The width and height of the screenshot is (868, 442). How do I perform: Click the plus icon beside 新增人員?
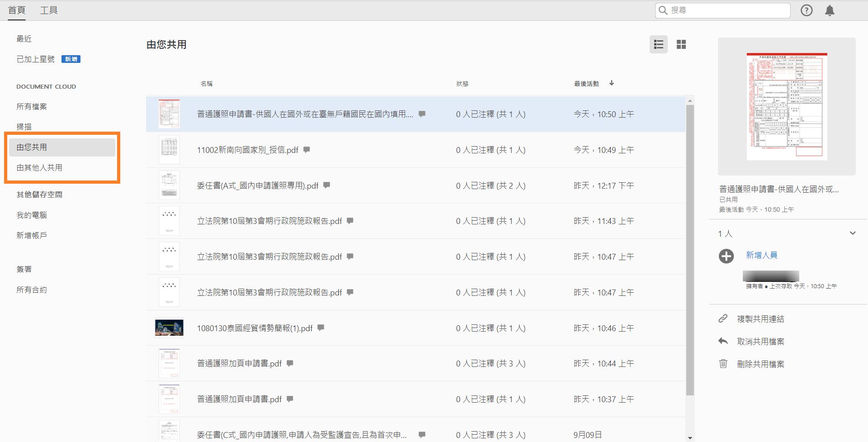pos(726,256)
